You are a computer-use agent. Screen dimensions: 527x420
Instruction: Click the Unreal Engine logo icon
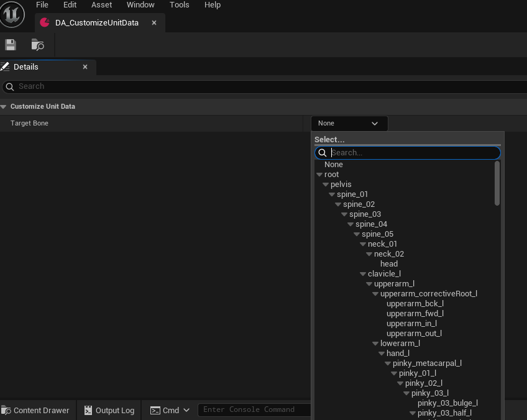(12, 14)
